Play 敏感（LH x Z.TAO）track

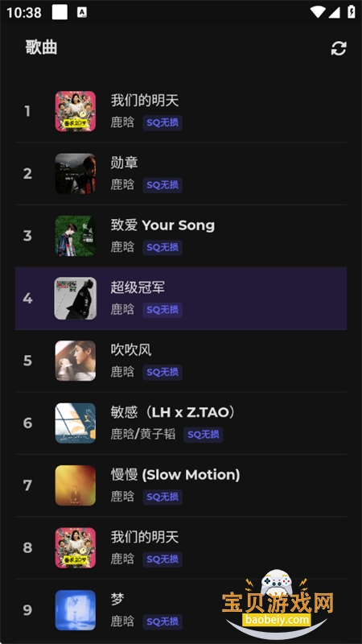181,423
